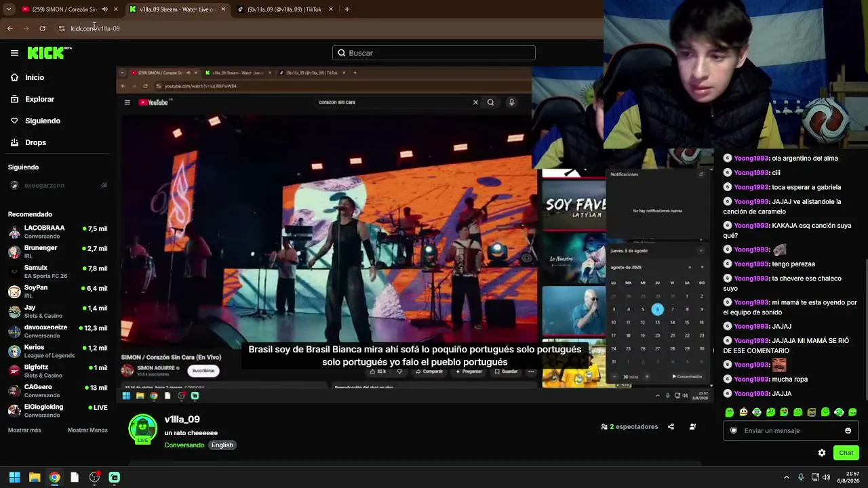The height and width of the screenshot is (488, 868).
Task: Open v1lla_09 streamer avatar
Action: [x=142, y=428]
